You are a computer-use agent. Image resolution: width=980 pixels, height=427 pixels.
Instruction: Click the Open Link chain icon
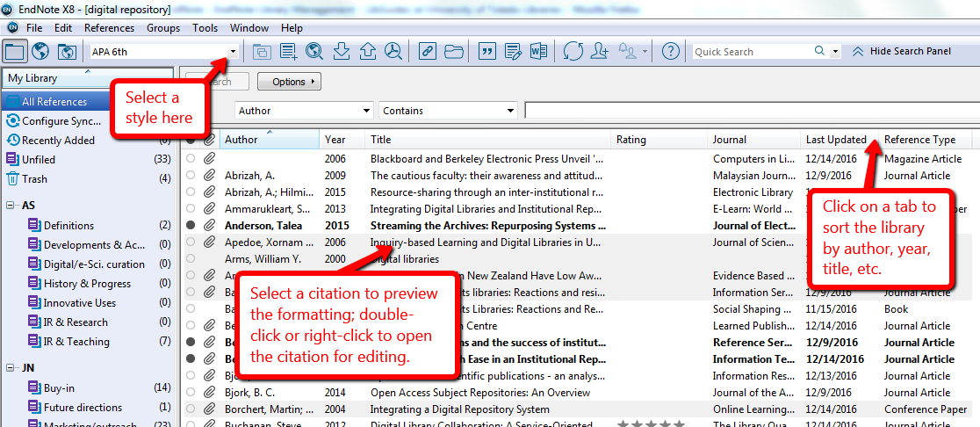click(427, 51)
